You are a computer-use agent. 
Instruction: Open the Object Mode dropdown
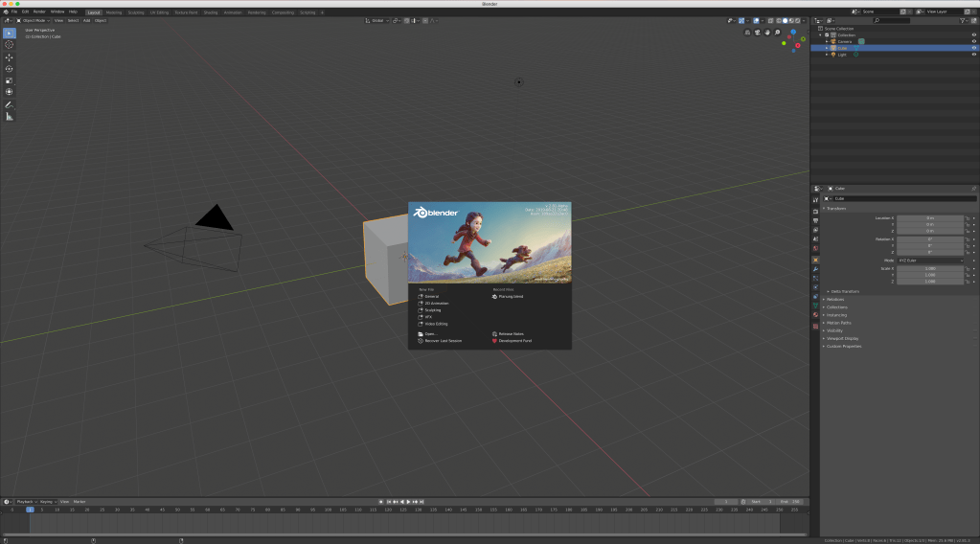click(36, 19)
